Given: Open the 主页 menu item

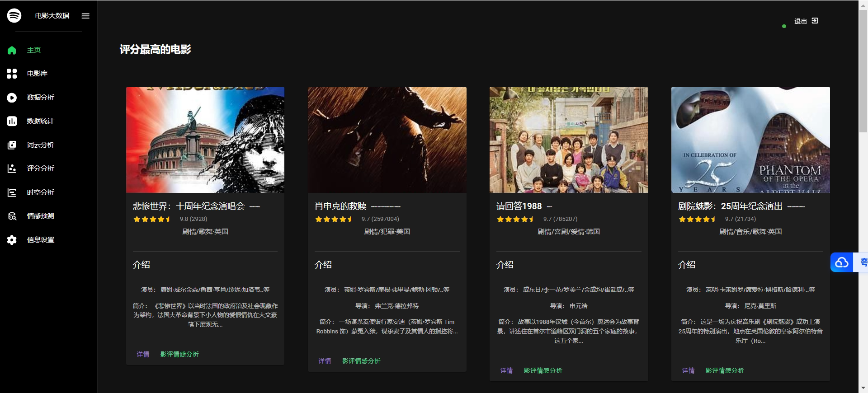Looking at the screenshot, I should click(x=34, y=50).
